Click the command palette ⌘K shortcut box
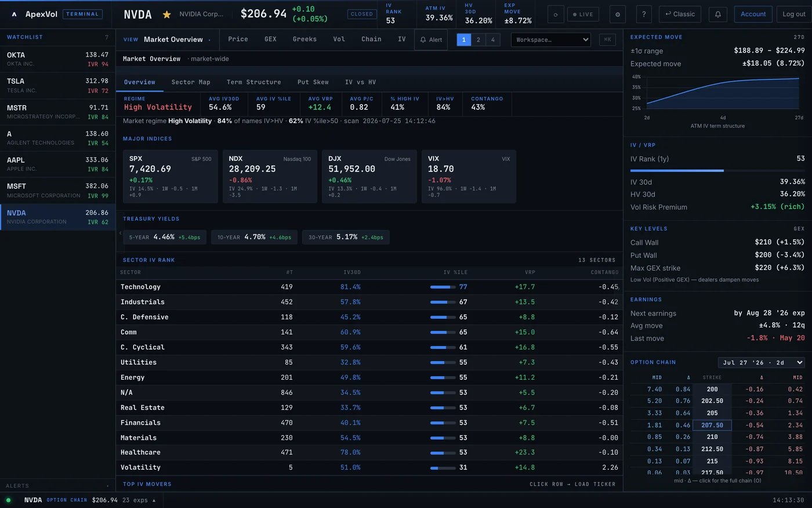 (x=607, y=39)
